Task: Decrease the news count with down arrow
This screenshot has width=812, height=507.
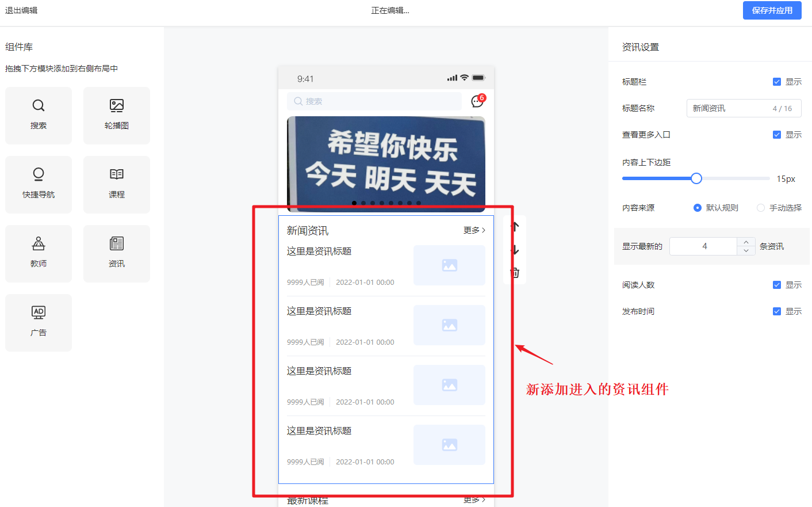Action: (746, 251)
